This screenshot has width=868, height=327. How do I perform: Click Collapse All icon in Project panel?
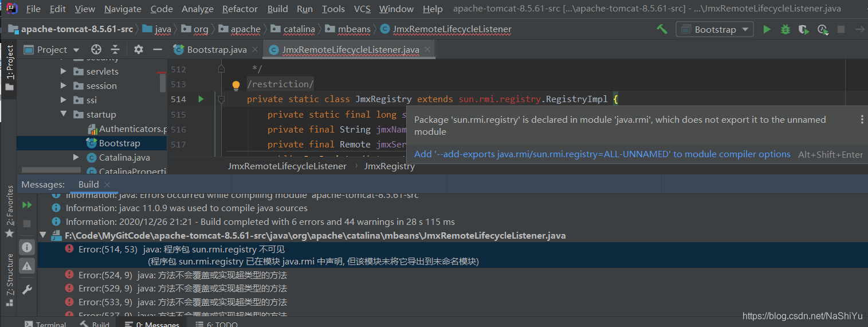tap(115, 49)
